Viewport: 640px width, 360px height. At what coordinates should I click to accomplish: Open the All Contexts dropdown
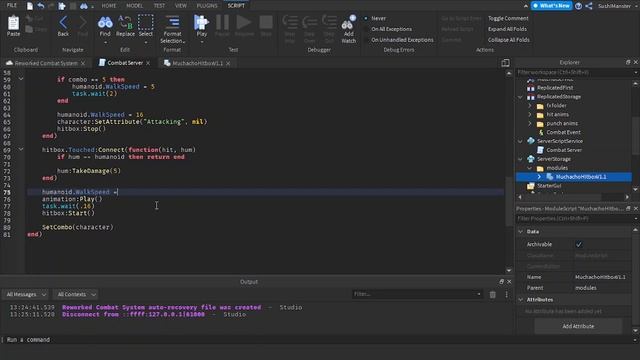click(76, 294)
